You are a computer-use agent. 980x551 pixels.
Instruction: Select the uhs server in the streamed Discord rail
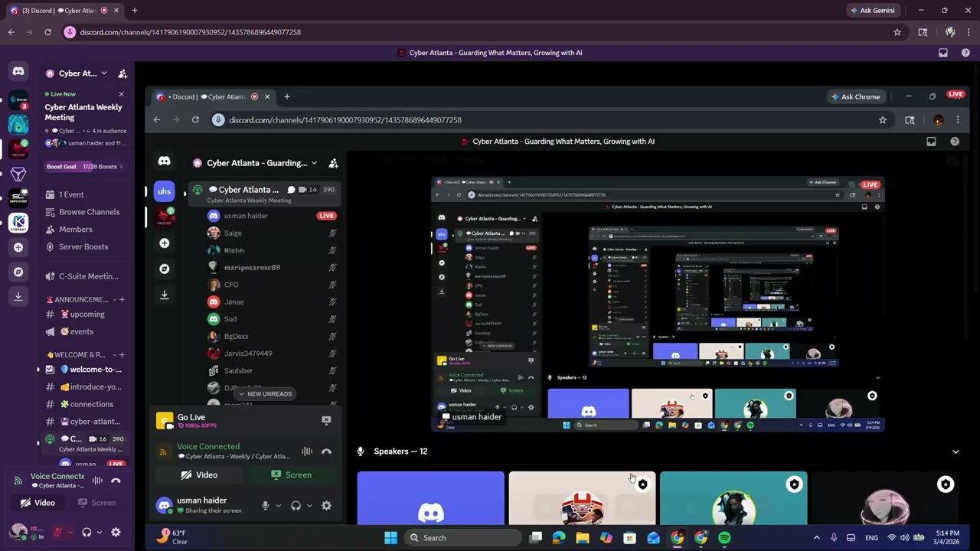point(164,191)
